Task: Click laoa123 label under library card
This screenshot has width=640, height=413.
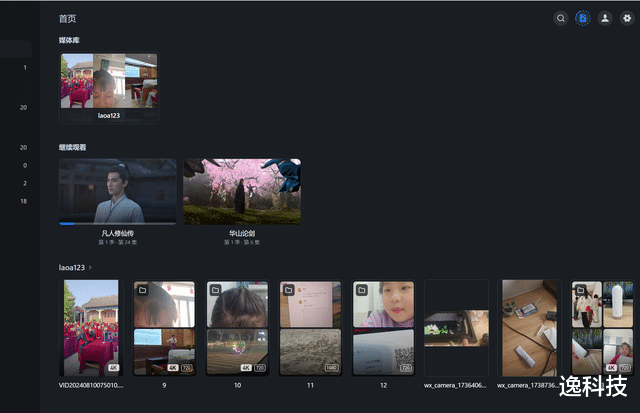Action: [x=109, y=115]
